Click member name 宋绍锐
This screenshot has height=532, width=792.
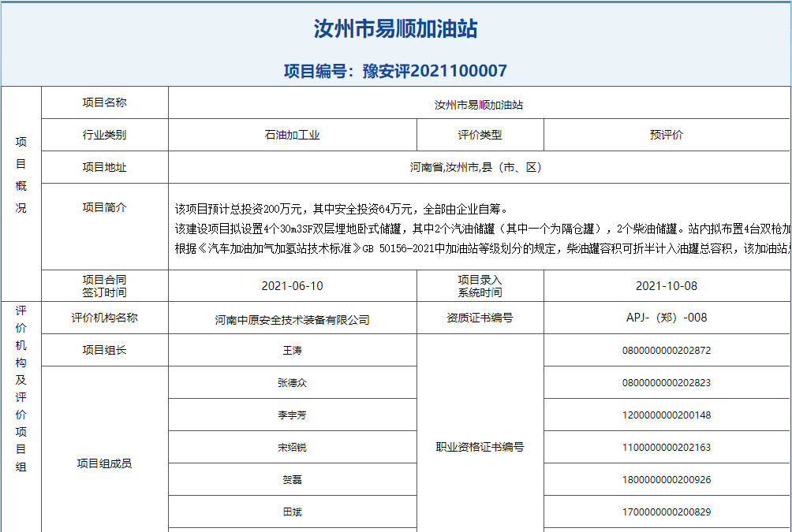[x=293, y=447]
